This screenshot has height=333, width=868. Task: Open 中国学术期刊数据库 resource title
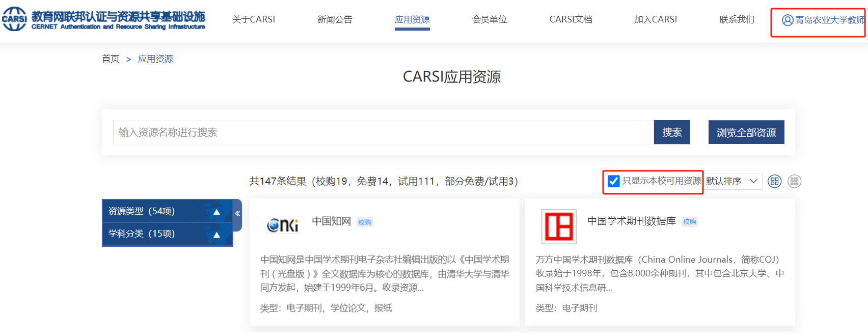pos(631,221)
